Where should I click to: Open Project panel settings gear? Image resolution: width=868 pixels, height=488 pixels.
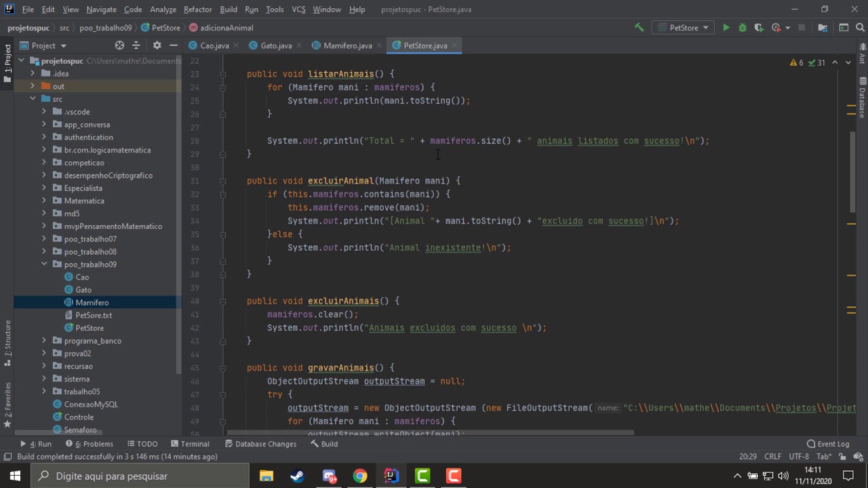pyautogui.click(x=157, y=45)
